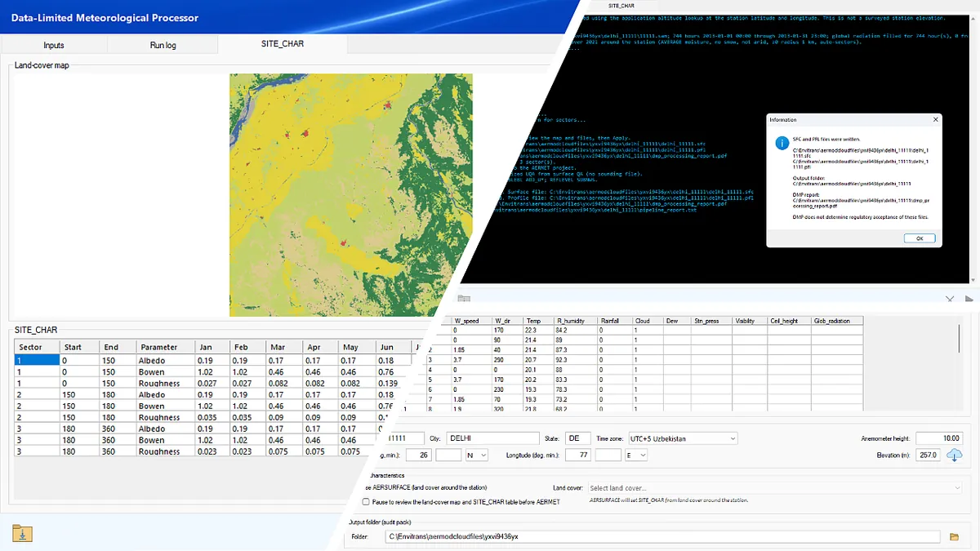Select the highlighted Sector 1 cell
This screenshot has width=980, height=551.
pyautogui.click(x=36, y=360)
